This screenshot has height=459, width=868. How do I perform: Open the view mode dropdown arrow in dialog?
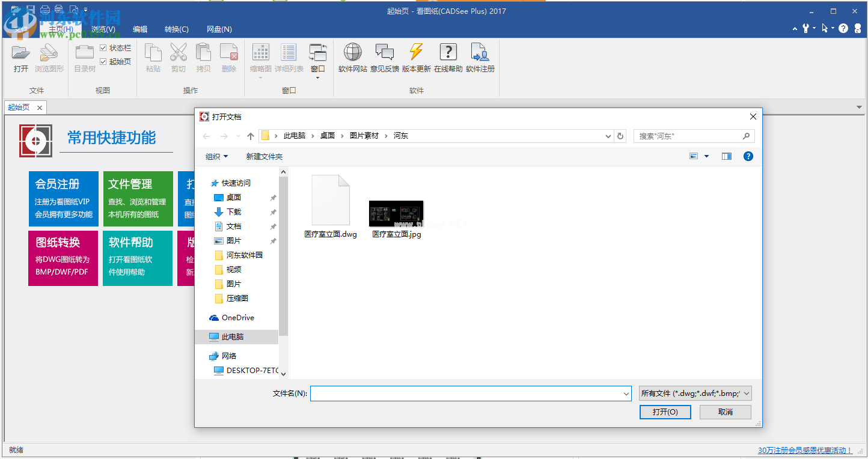[707, 156]
